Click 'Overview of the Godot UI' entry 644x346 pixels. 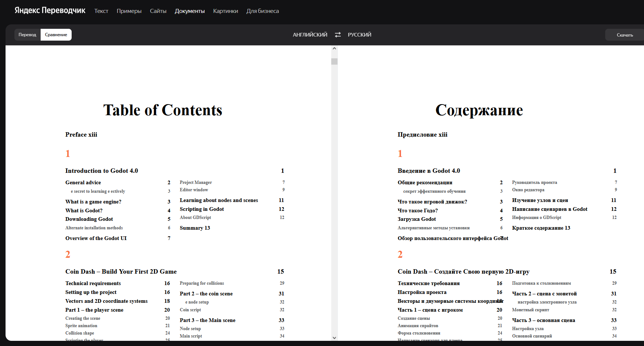tap(96, 238)
